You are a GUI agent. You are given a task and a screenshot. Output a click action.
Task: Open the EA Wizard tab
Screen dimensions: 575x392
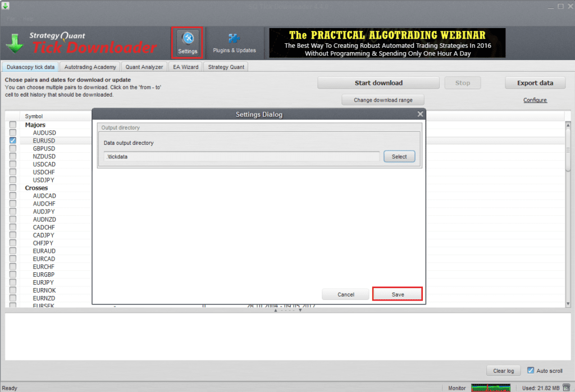(185, 67)
